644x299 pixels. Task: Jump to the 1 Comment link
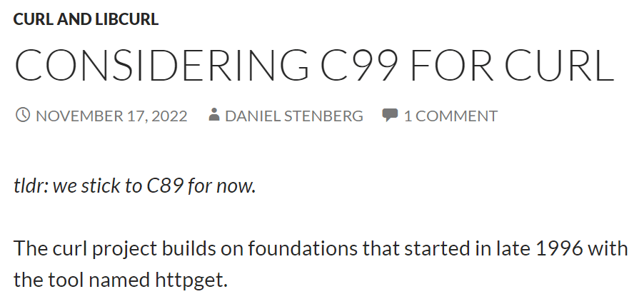[x=451, y=116]
